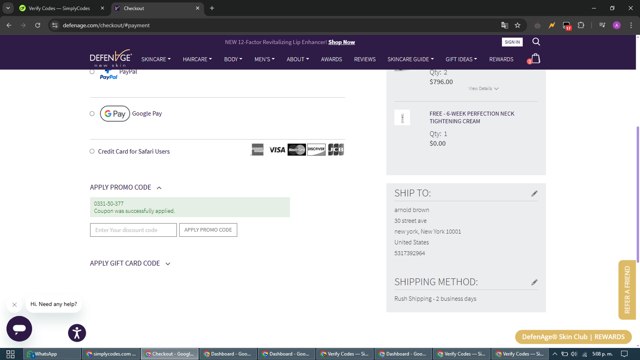
Task: Go to the Awards page
Action: click(x=331, y=59)
